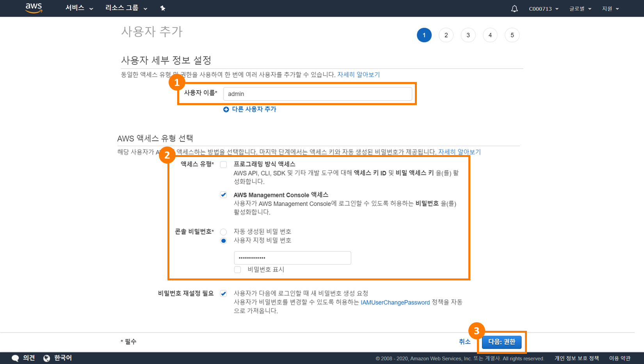
Task: Uncheck password reset required option
Action: (223, 294)
